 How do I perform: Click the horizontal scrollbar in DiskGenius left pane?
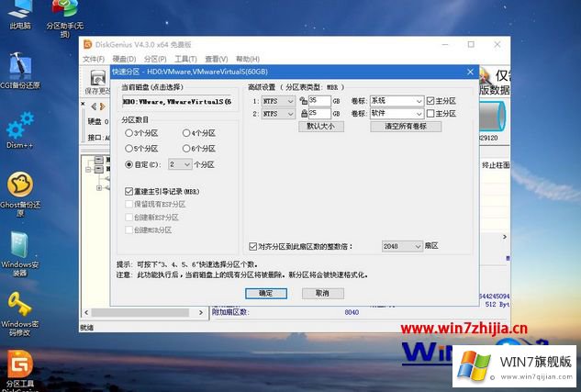[140, 313]
